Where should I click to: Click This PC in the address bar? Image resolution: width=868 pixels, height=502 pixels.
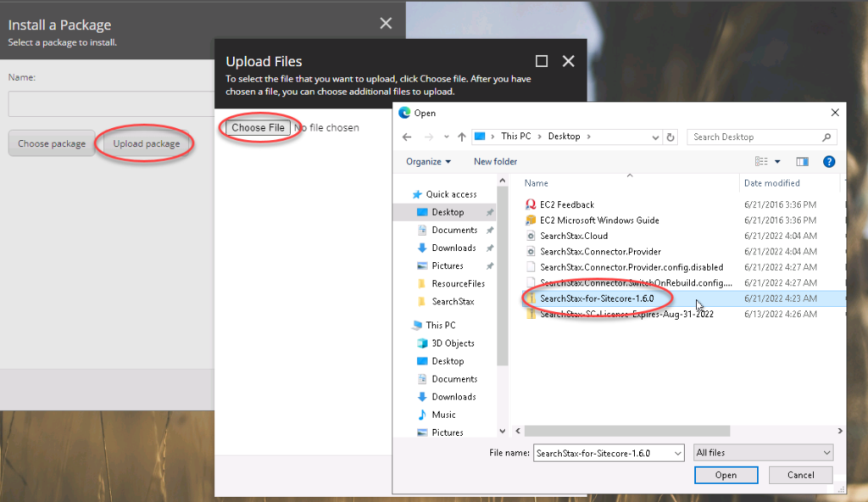(x=515, y=137)
